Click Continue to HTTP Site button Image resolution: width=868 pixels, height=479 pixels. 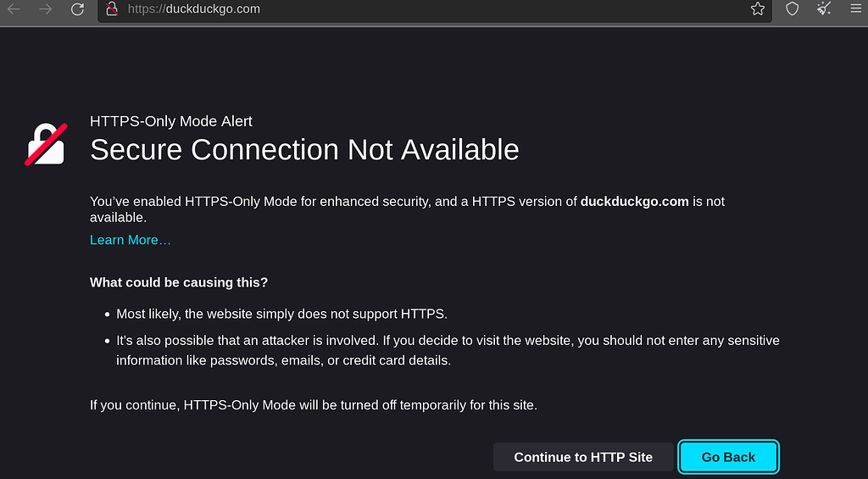click(583, 457)
